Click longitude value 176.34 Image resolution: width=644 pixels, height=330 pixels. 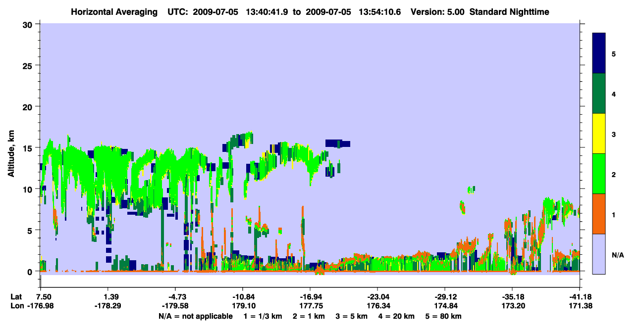coord(377,306)
